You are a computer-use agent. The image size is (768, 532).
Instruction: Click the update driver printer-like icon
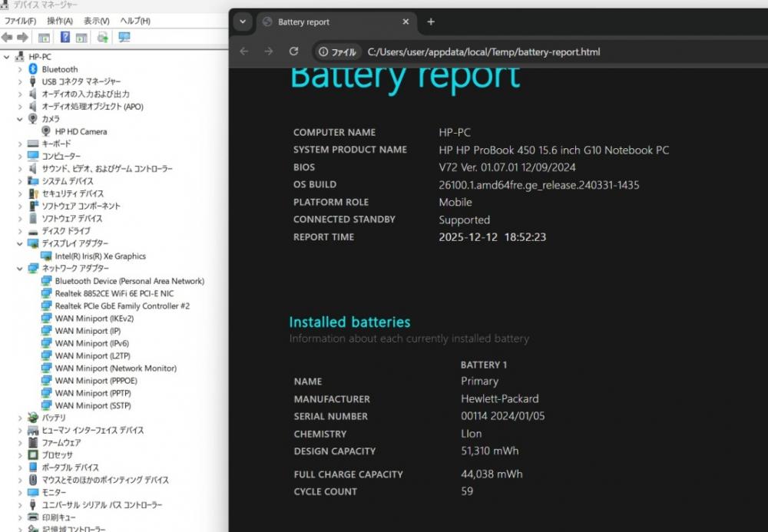pyautogui.click(x=102, y=37)
